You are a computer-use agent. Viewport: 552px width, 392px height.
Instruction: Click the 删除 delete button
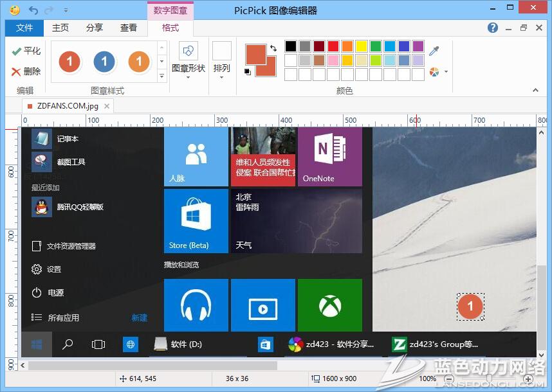click(26, 71)
